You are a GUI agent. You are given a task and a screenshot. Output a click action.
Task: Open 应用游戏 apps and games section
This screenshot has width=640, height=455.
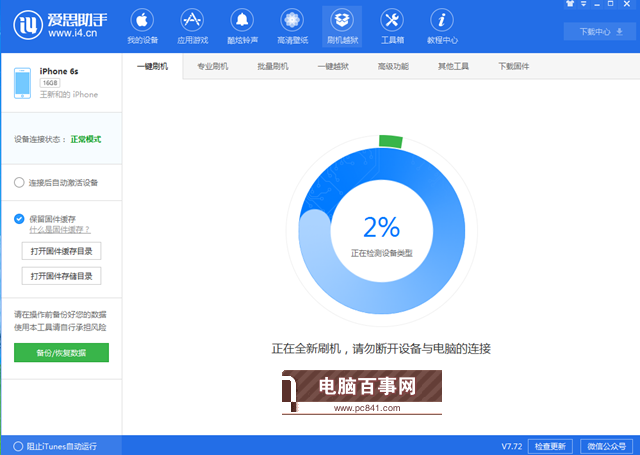pos(190,25)
